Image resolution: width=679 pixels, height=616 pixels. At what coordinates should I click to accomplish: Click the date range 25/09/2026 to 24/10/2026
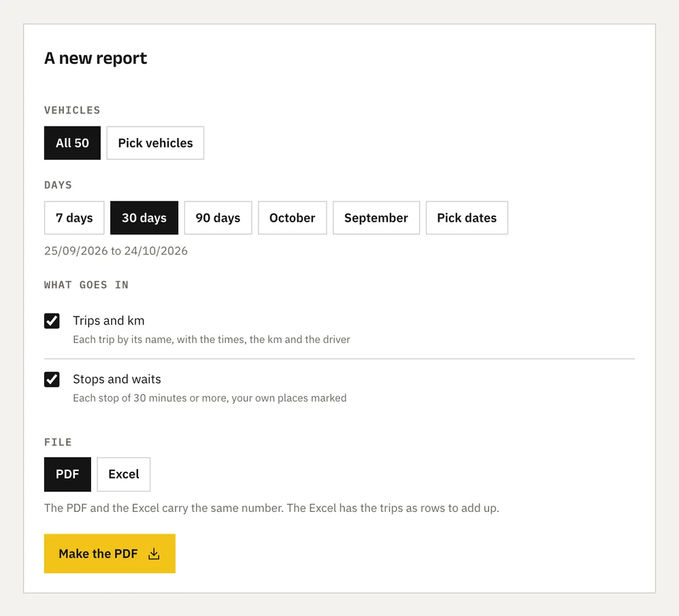pyautogui.click(x=116, y=250)
